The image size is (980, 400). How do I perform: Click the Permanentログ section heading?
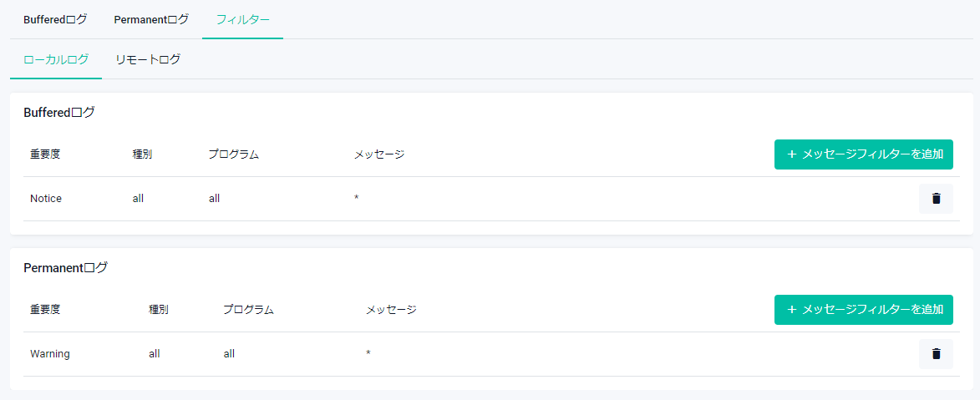click(x=65, y=268)
